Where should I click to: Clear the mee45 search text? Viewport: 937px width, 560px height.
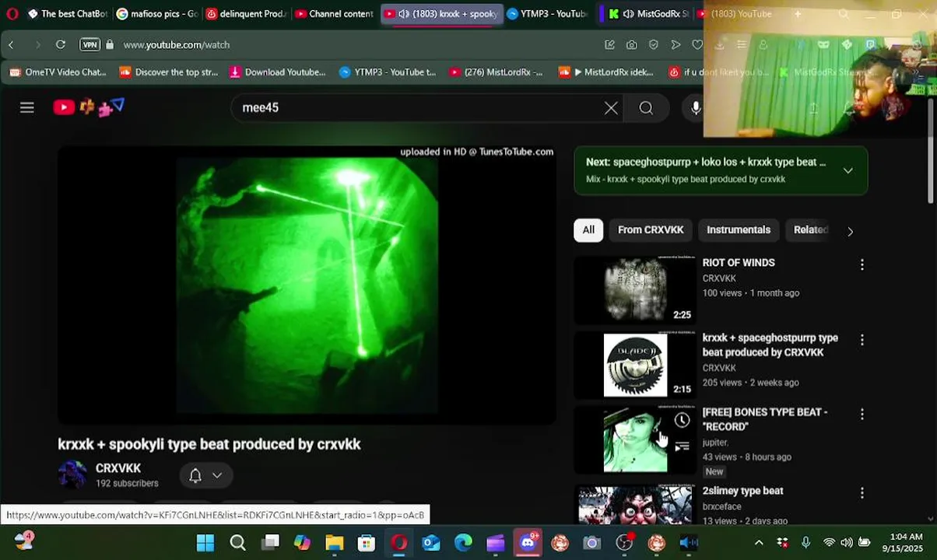(611, 108)
